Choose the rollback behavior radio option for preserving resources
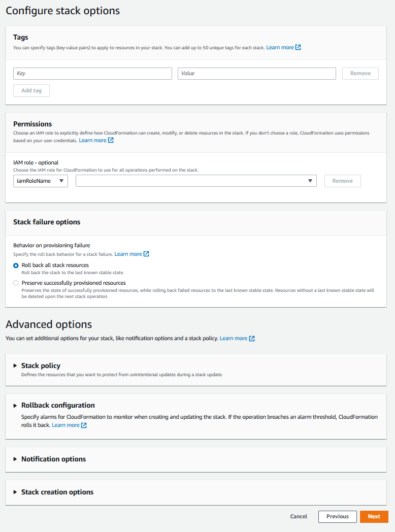 pyautogui.click(x=16, y=283)
